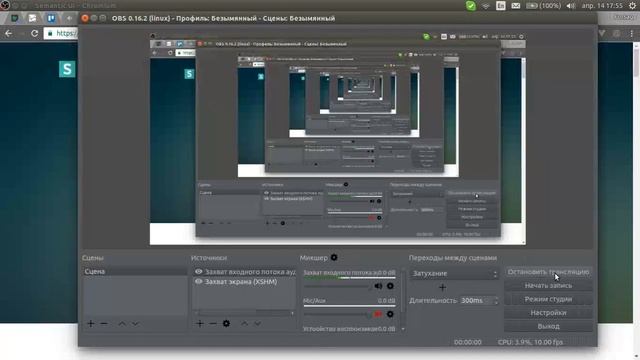Add a new scene with plus icon
The height and width of the screenshot is (360, 640).
click(91, 324)
